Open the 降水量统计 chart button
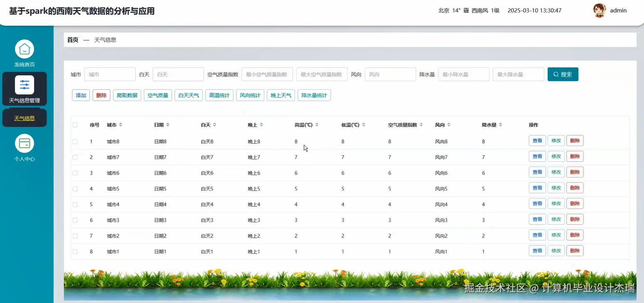This screenshot has height=303, width=644. click(314, 95)
